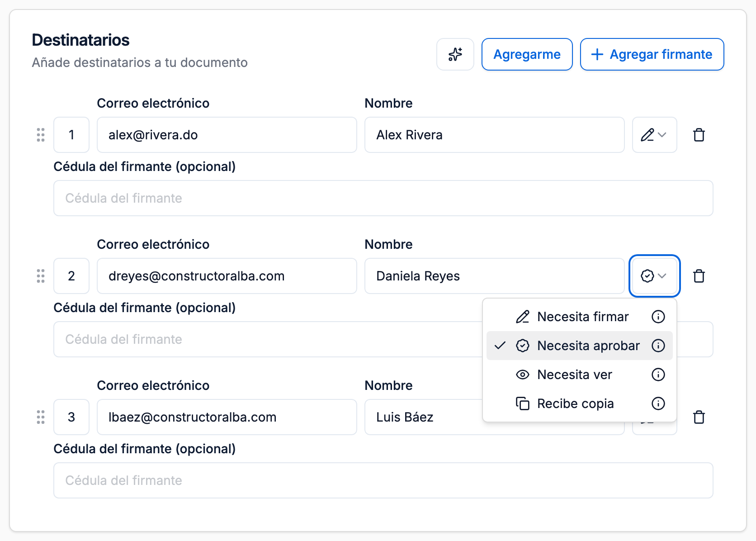Image resolution: width=756 pixels, height=541 pixels.
Task: Show info for Necesita ver option
Action: point(658,375)
